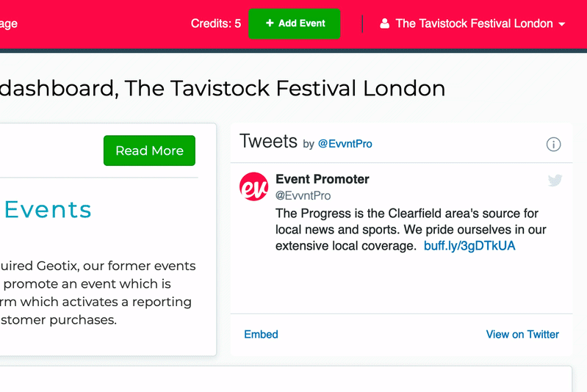Image resolution: width=587 pixels, height=392 pixels.
Task: Click the Credits: 5 indicator
Action: [x=216, y=23]
